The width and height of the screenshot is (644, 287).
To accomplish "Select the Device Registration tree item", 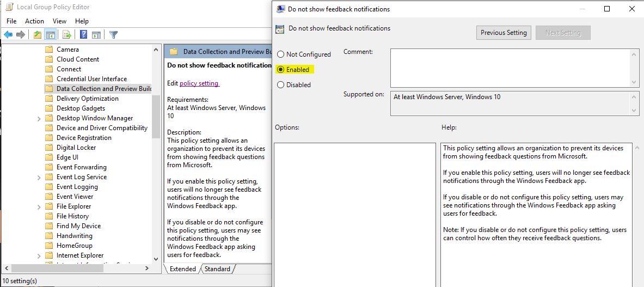I will pyautogui.click(x=84, y=138).
